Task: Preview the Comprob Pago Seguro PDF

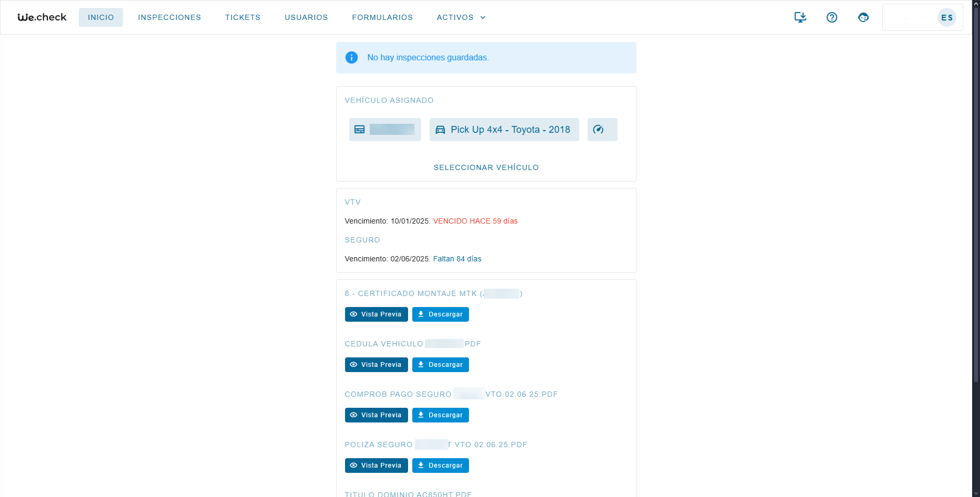Action: coord(376,415)
